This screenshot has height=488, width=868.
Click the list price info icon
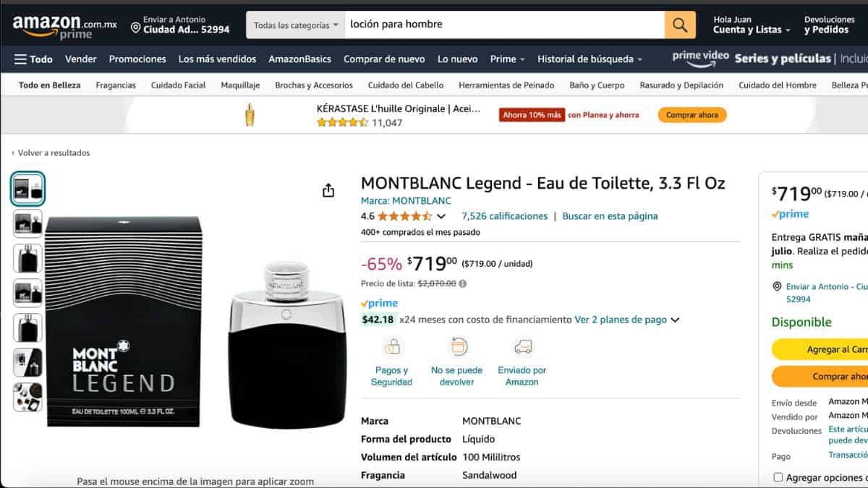click(463, 284)
